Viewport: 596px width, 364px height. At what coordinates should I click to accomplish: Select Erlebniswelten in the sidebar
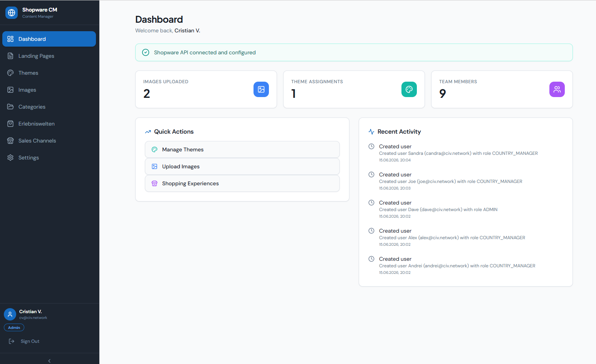point(49,124)
